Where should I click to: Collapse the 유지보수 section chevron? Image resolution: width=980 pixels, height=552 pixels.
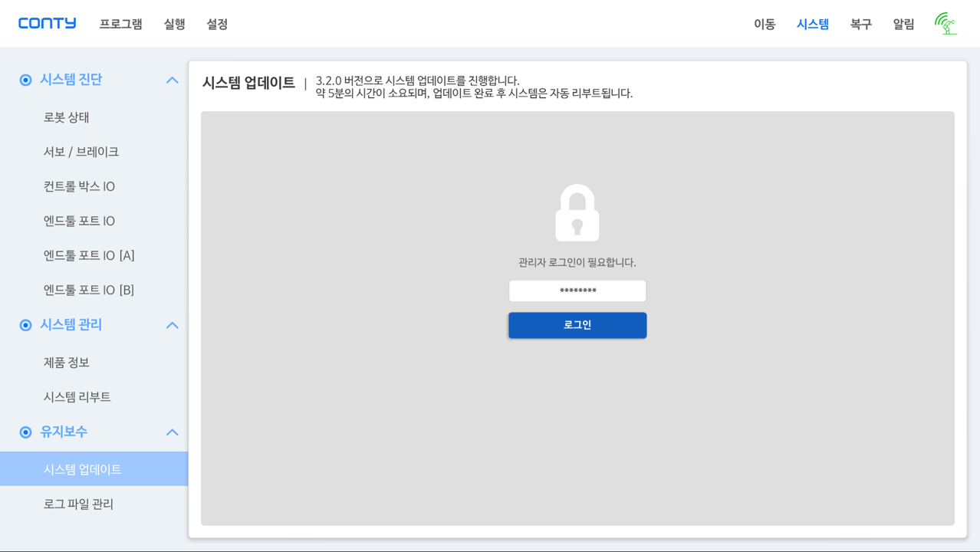[x=173, y=433]
